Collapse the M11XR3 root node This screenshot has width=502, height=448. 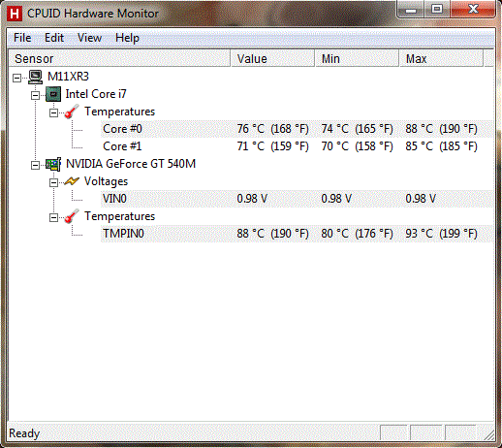(x=16, y=78)
